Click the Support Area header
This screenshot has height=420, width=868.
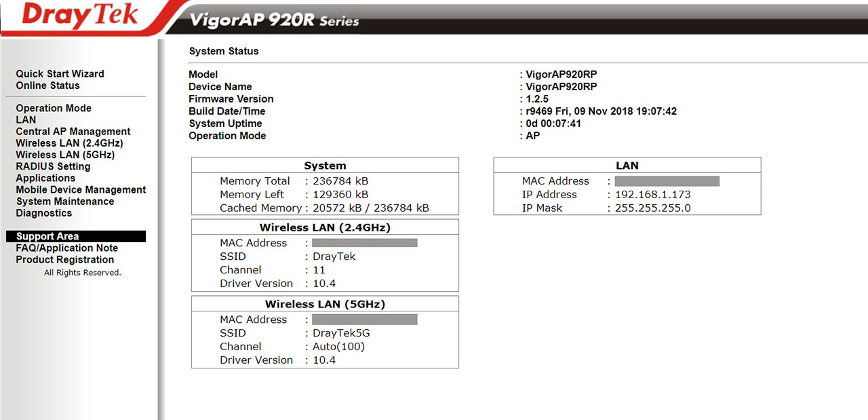76,237
